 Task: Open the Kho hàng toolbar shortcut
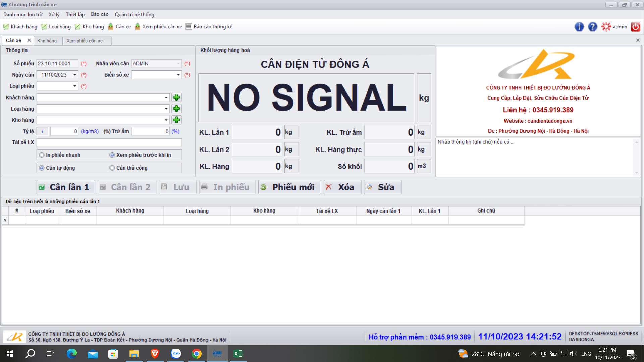89,27
